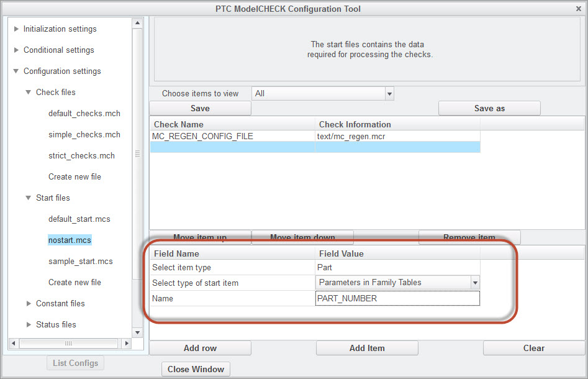The image size is (588, 379).
Task: Click the Add Item button
Action: 367,348
